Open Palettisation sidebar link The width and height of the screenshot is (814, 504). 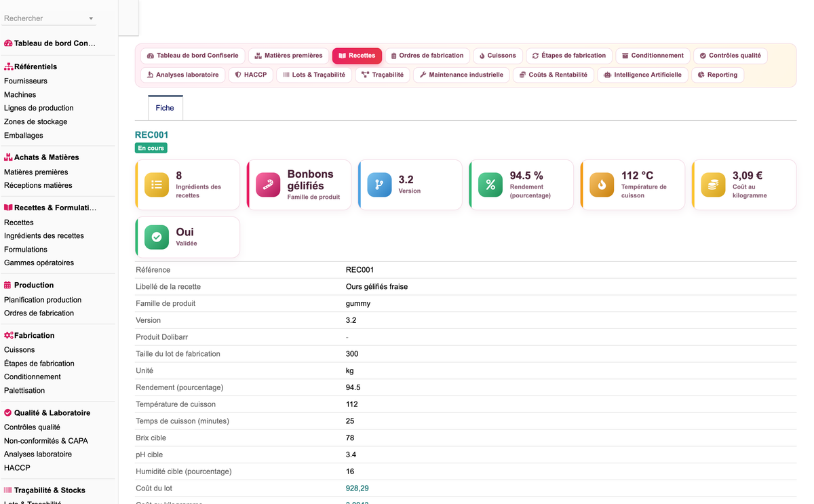tap(24, 391)
